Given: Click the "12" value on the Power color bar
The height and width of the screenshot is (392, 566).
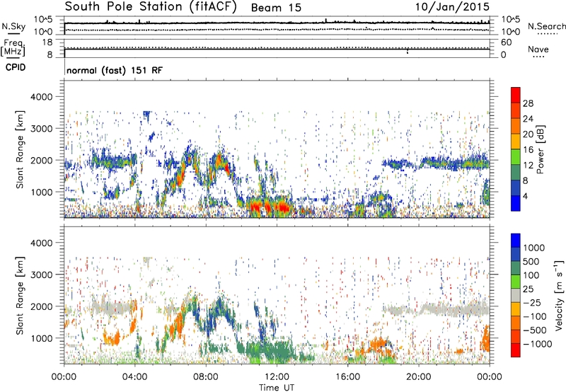Looking at the screenshot, I should pyautogui.click(x=528, y=166).
